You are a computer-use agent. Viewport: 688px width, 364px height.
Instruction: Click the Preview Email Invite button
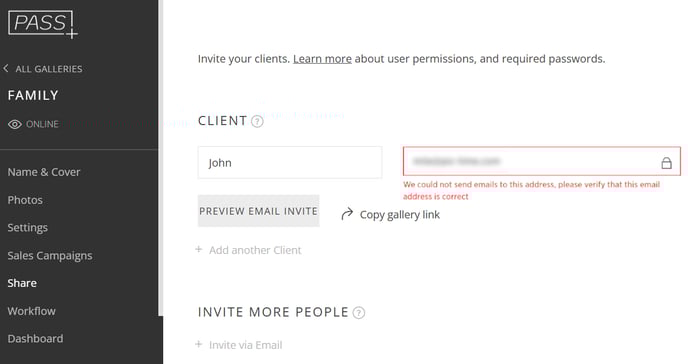point(258,211)
